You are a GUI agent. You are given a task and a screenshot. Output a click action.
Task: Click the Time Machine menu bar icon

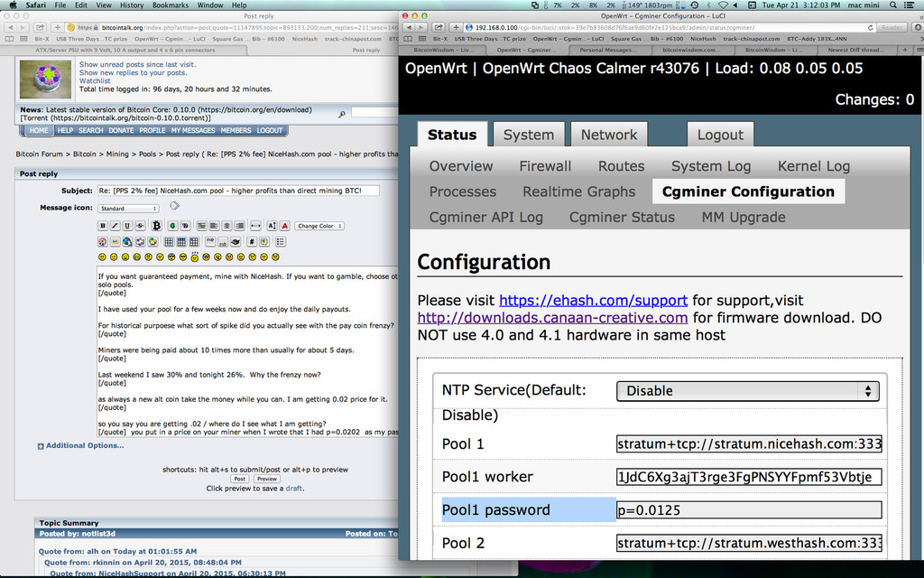(695, 5)
